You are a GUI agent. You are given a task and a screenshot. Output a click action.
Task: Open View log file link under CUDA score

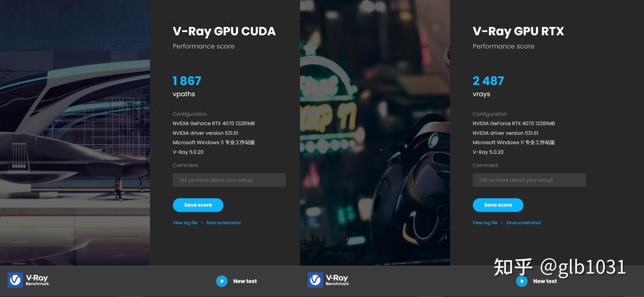point(185,223)
